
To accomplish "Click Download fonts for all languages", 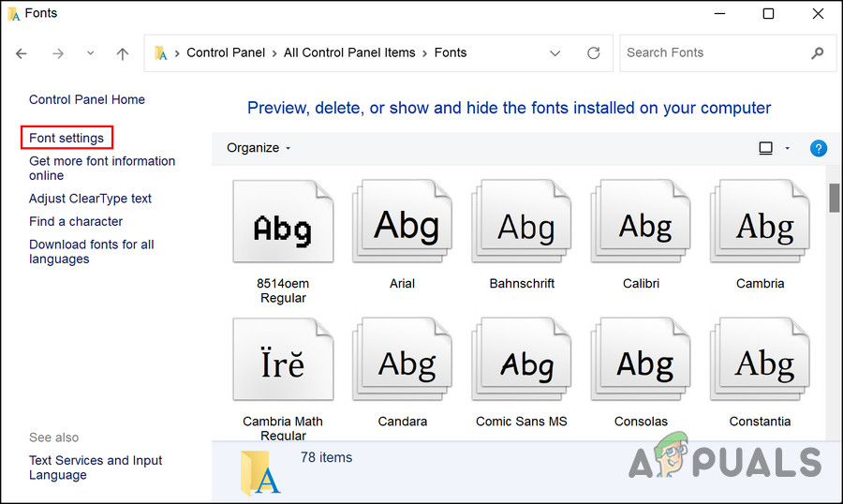I will (92, 252).
